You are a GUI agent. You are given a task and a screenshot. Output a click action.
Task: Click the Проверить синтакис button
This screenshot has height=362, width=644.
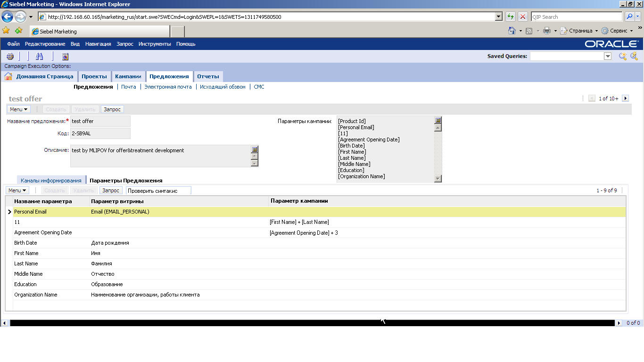[x=158, y=190]
